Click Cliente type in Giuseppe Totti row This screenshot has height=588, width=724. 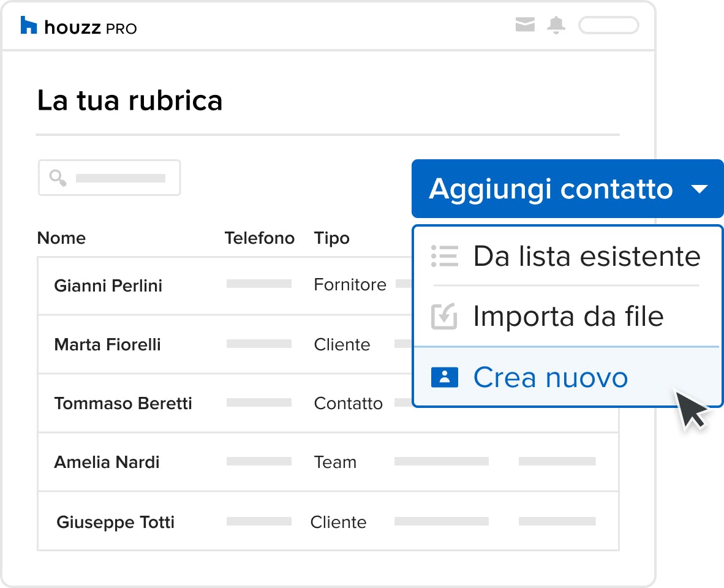339,522
